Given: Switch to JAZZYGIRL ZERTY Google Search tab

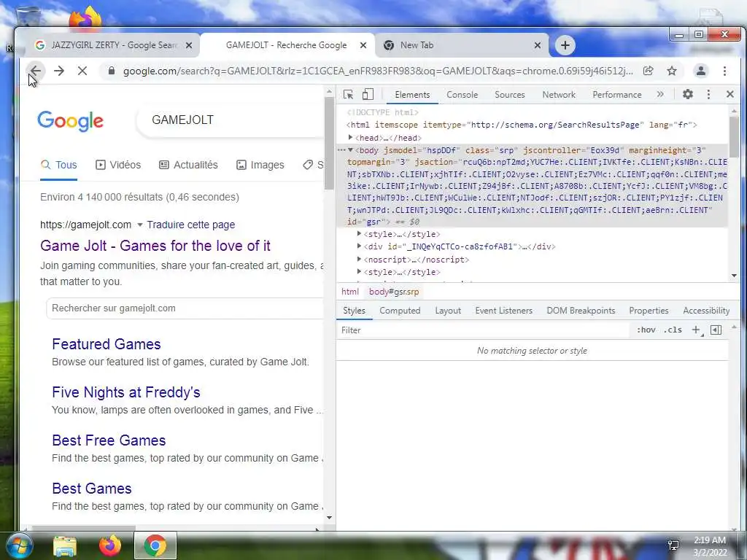Looking at the screenshot, I should (113, 45).
